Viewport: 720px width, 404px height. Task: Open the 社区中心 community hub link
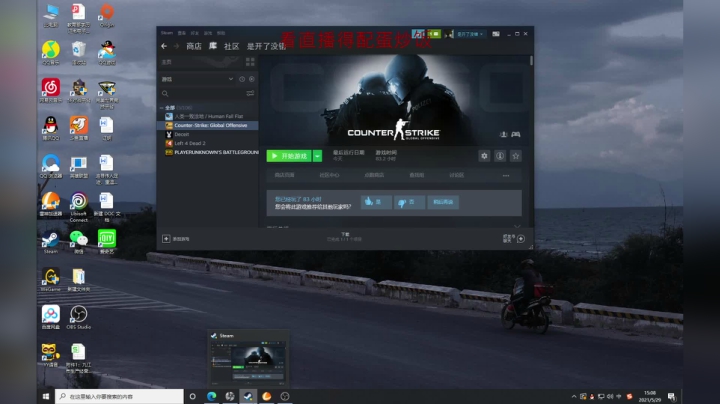pyautogui.click(x=329, y=175)
